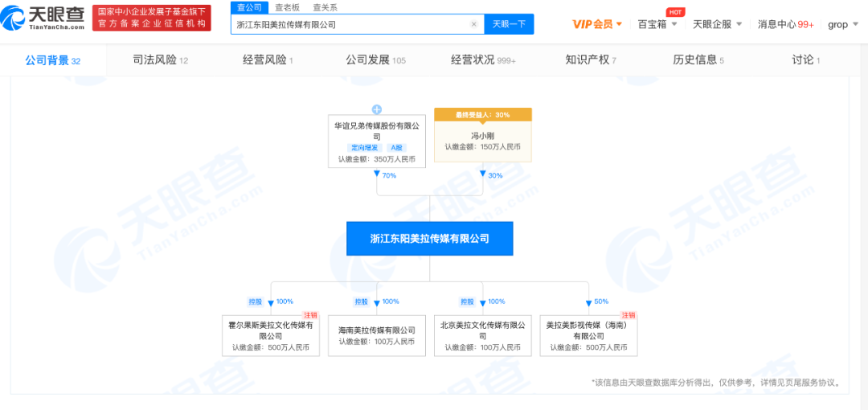Screen dimensions: 868x410
Task: Click the TianYanCha logo
Action: (43, 17)
